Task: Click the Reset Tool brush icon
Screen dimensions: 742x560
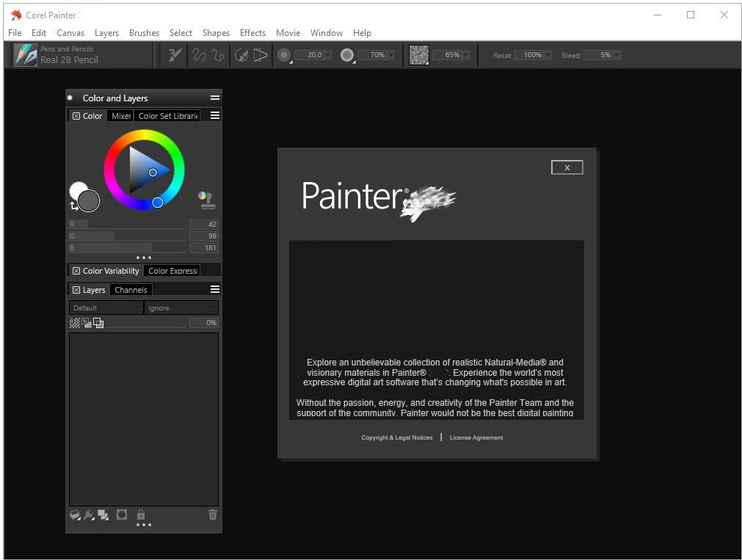Action: [x=175, y=55]
